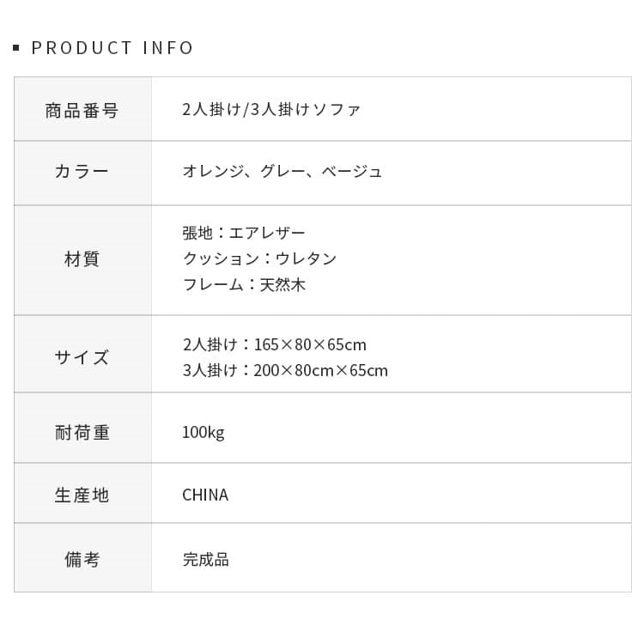Image resolution: width=644 pixels, height=644 pixels.
Task: Click the 100kg load capacity value
Action: (203, 432)
